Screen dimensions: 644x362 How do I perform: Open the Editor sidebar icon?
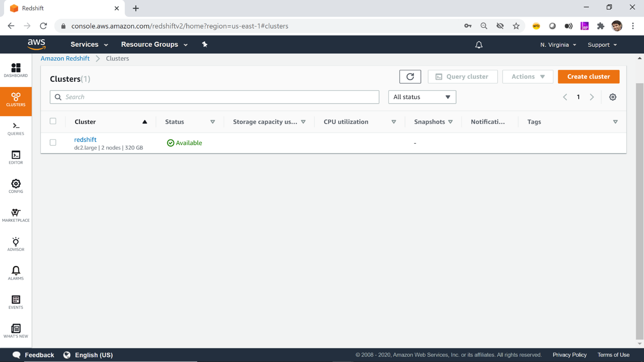click(x=16, y=157)
